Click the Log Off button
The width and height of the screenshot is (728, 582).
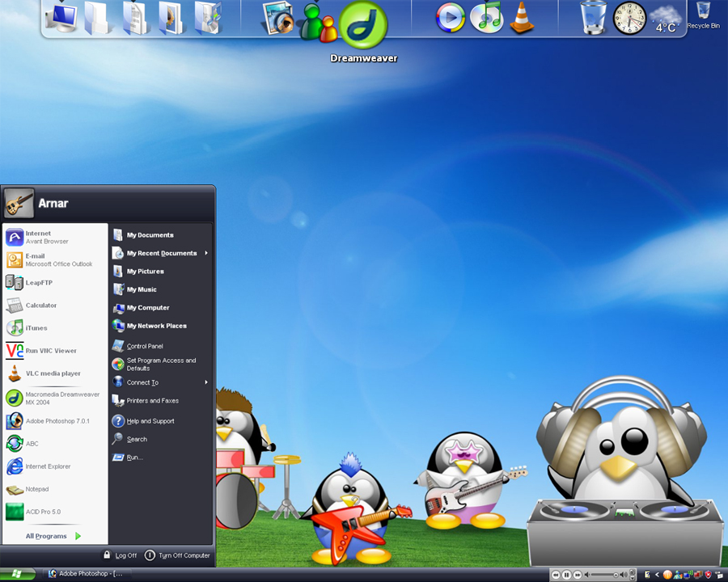(120, 555)
